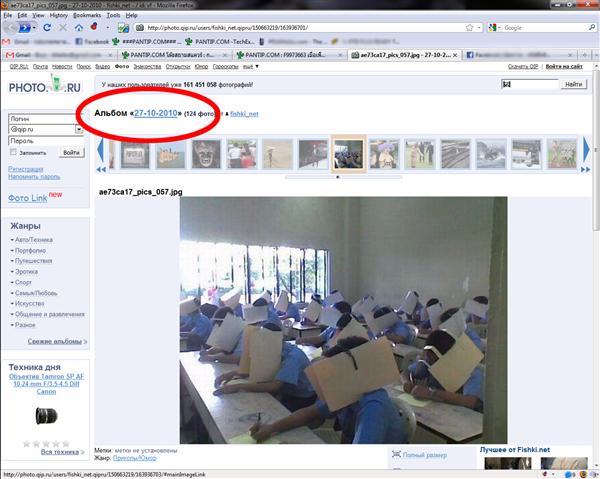
Task: Click the Tamron lens product image
Action: [46, 416]
